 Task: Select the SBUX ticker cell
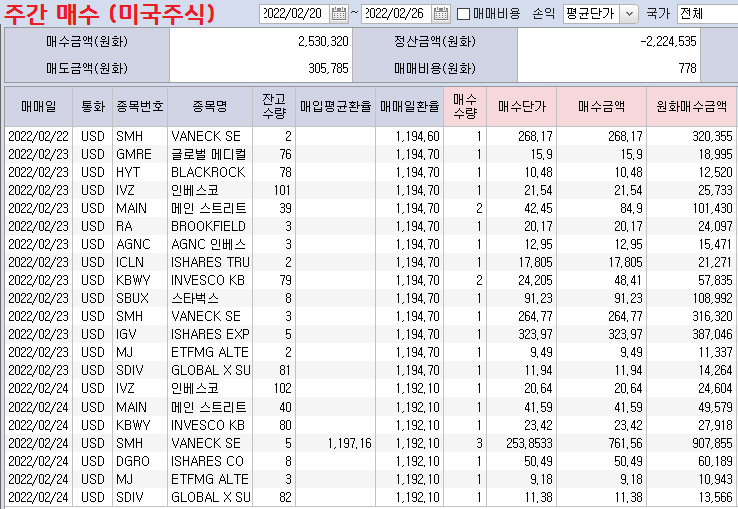(140, 299)
